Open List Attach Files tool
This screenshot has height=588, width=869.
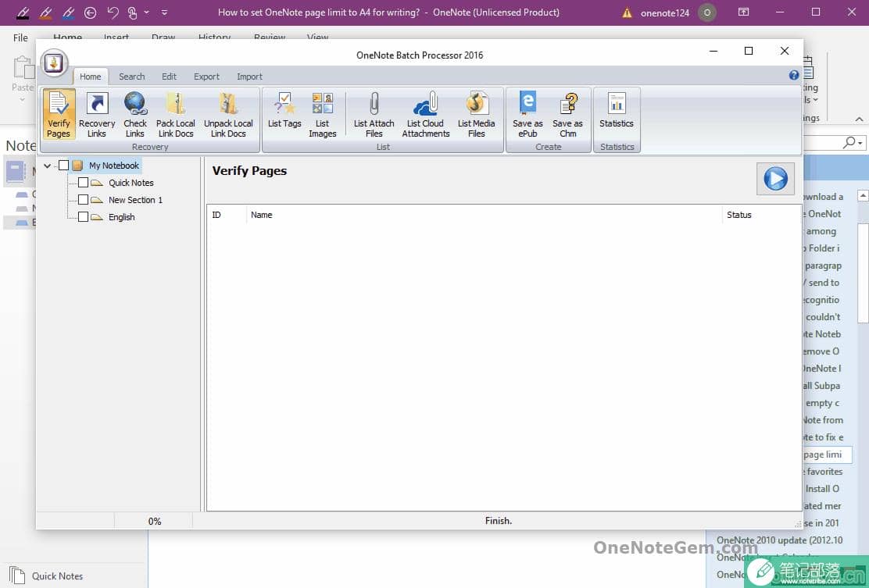374,115
